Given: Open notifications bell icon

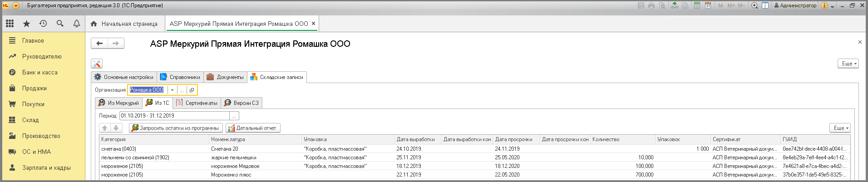Looking at the screenshot, I should point(77,24).
